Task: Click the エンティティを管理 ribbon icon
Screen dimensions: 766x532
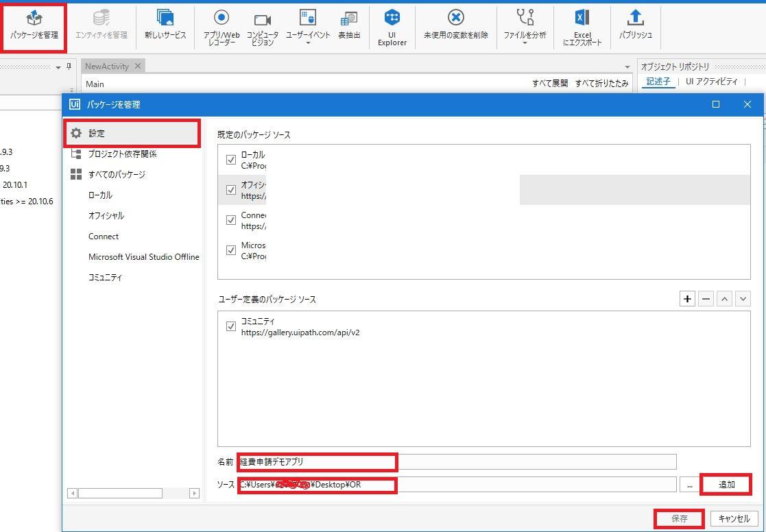Action: click(x=101, y=26)
